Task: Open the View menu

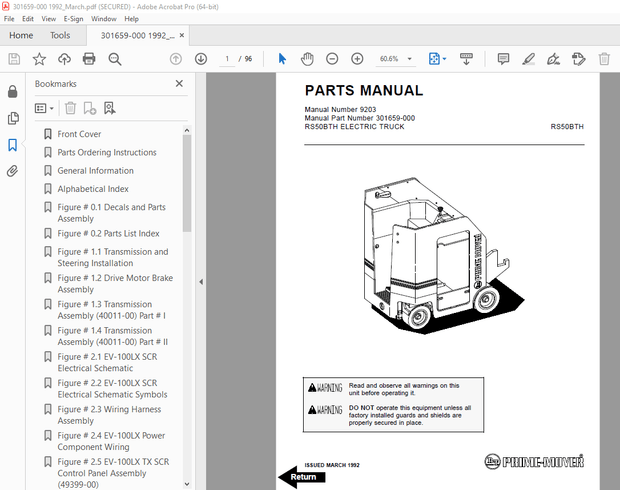Action: 49,19
